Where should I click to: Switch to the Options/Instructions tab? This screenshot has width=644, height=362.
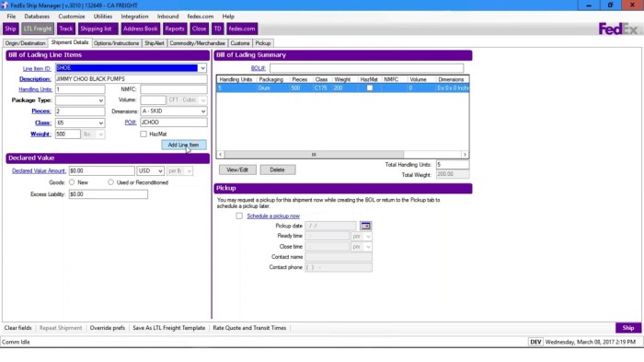tap(116, 43)
